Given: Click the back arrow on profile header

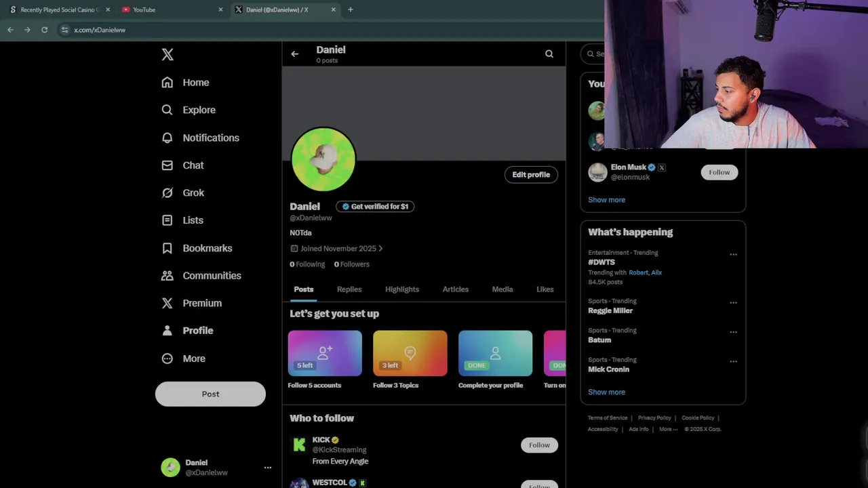Looking at the screenshot, I should [x=295, y=54].
